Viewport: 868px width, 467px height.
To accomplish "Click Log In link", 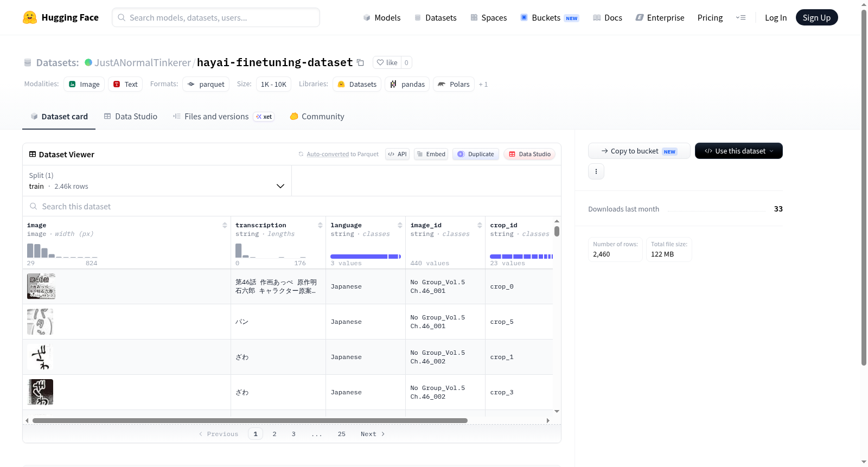I will (775, 17).
